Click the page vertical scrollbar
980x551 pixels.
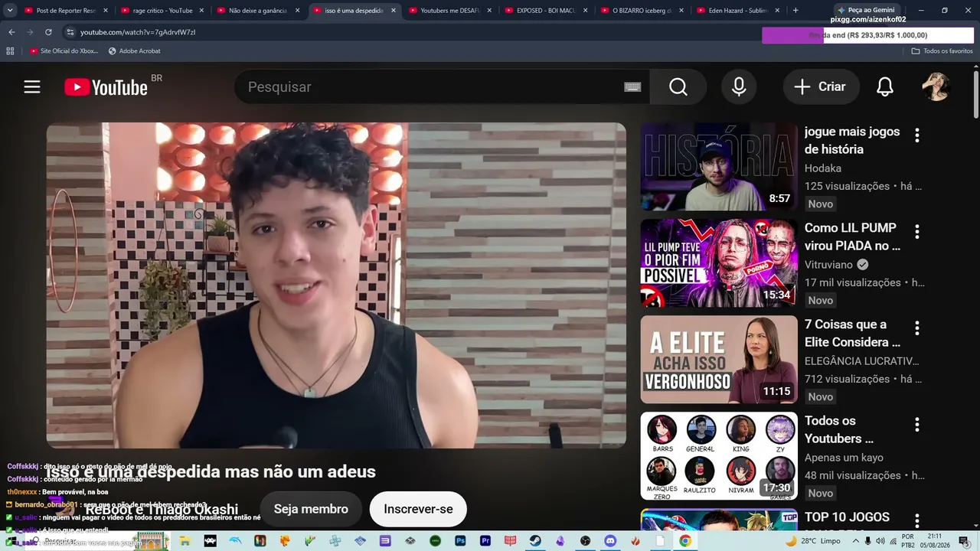tap(975, 93)
